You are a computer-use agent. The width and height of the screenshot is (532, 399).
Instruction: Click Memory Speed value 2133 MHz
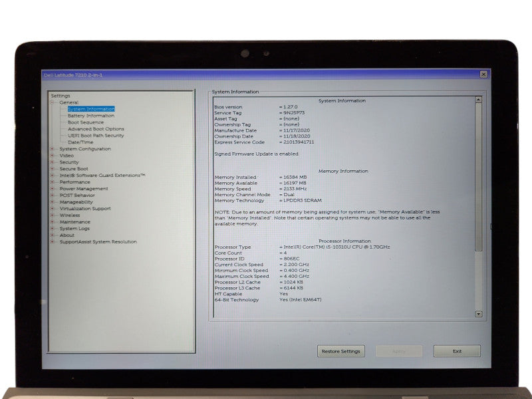[x=295, y=189]
